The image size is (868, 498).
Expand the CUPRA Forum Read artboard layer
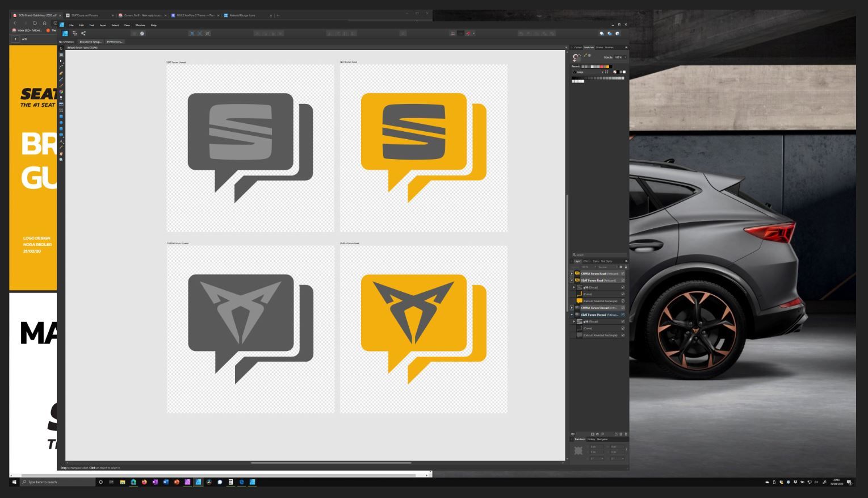(572, 274)
